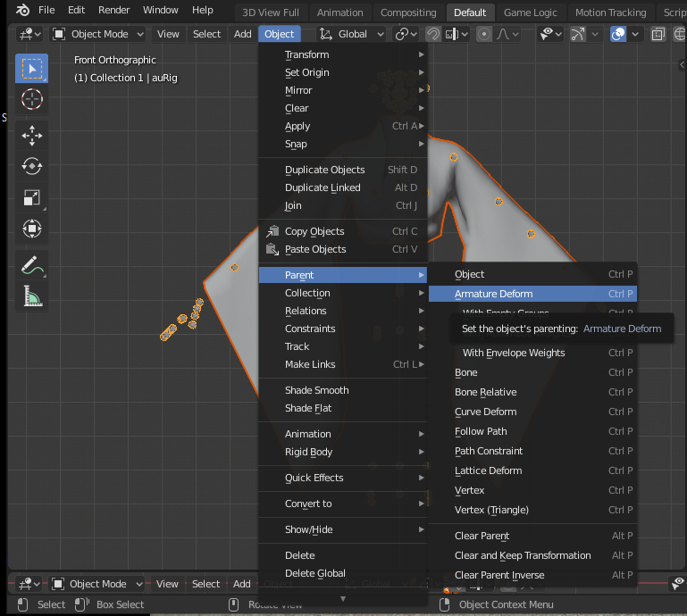Open Transform Orientation Global dropdown
This screenshot has height=616, width=687.
[x=352, y=34]
